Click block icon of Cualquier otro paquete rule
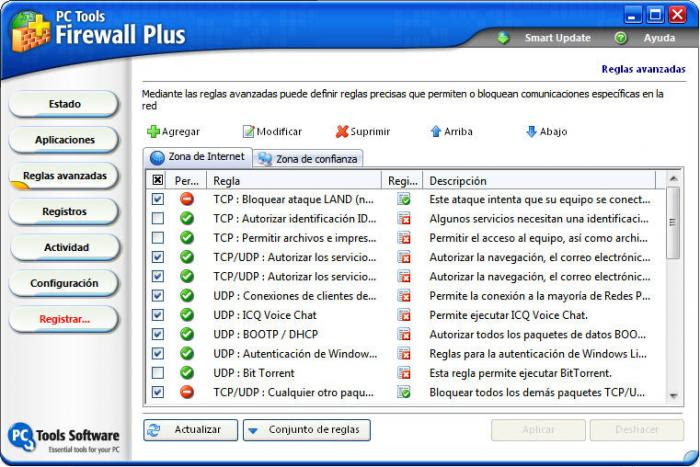Viewport: 700px width, 467px height. pos(187,392)
